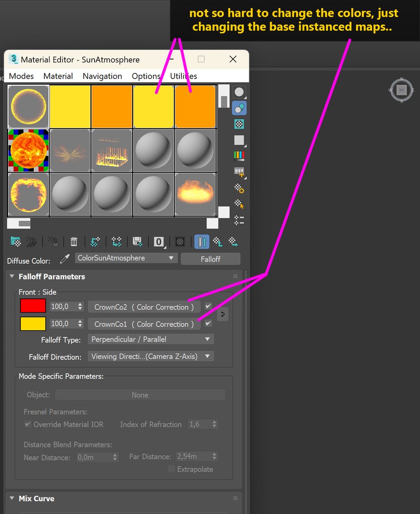Screen dimensions: 420x514
Task: Open the CrownCo1 ( Color Correction ) map button
Action: [144, 324]
